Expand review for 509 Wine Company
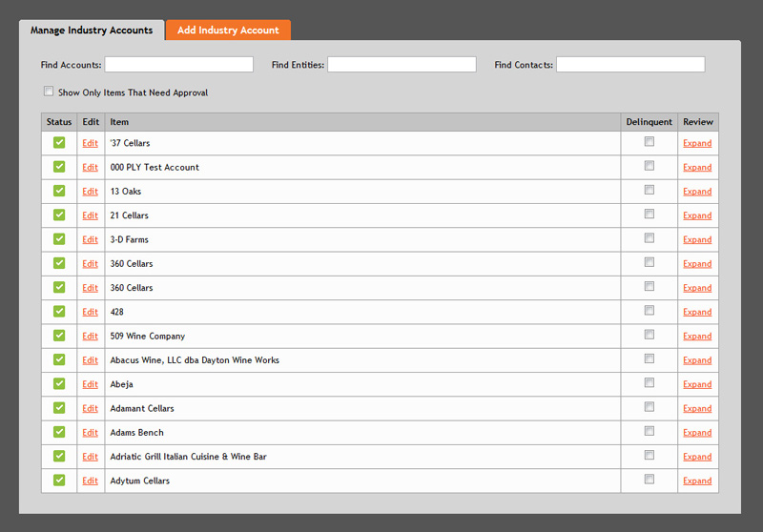Viewport: 763px width, 532px height. (697, 336)
